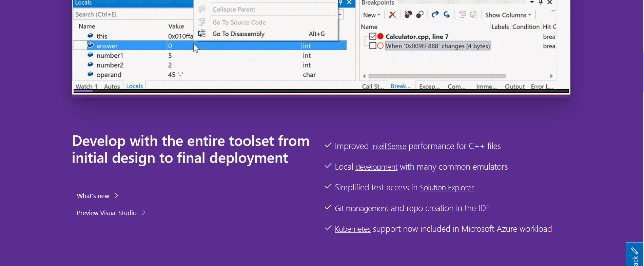Click the Preview Visual Studio link

click(x=106, y=213)
